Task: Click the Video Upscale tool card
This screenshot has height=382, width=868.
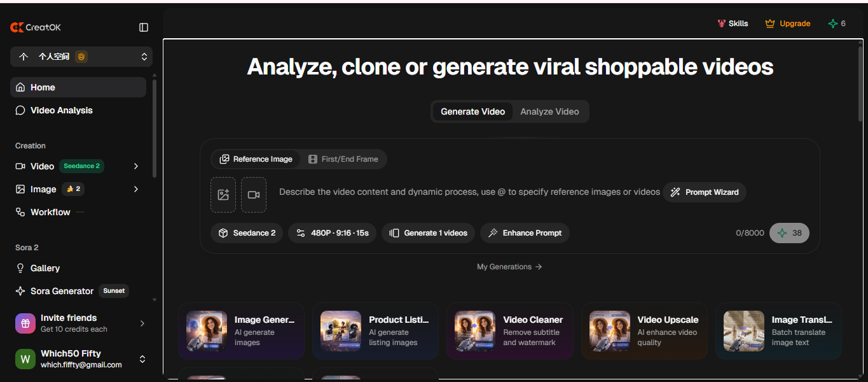Action: (x=644, y=331)
